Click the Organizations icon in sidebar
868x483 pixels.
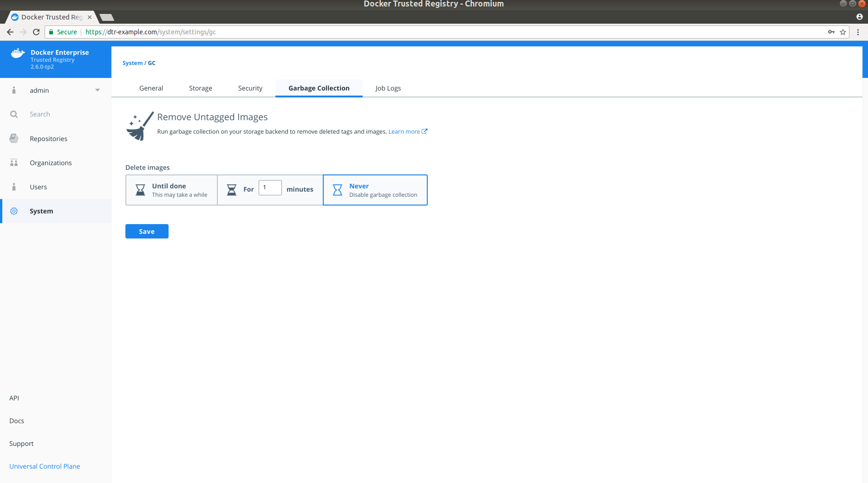(x=14, y=163)
